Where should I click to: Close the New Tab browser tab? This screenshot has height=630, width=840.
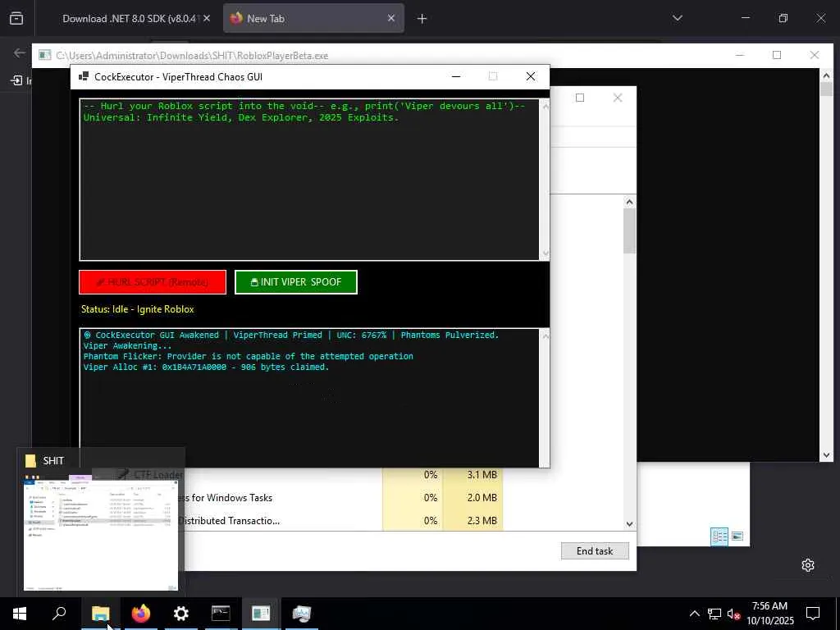(391, 18)
